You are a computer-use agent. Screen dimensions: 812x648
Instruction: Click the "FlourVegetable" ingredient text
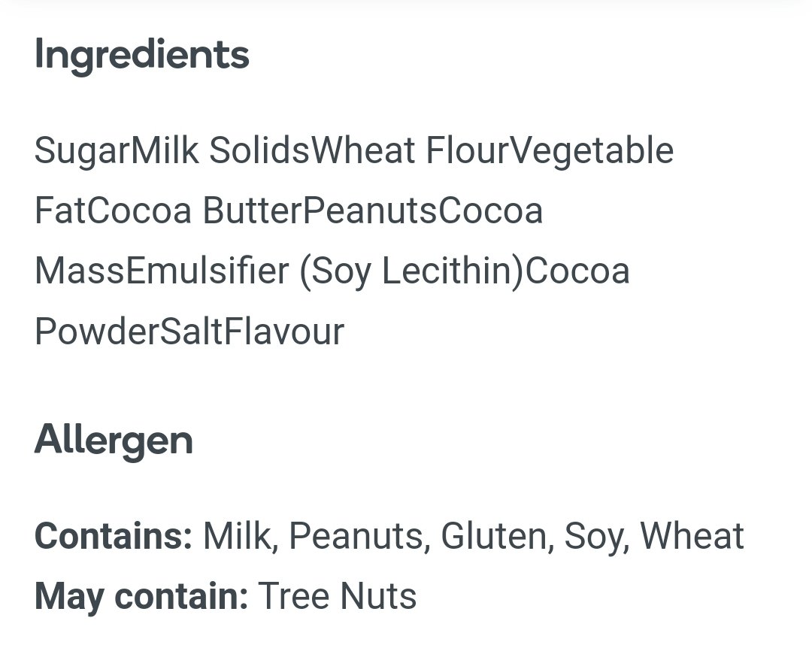pos(550,150)
